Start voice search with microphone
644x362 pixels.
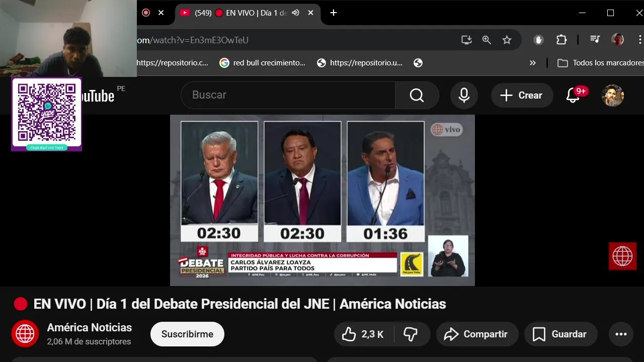tap(464, 95)
